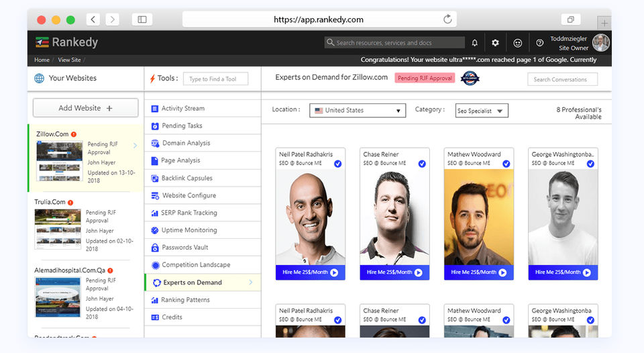
Task: Open Domain Analysis tool
Action: coord(203,143)
